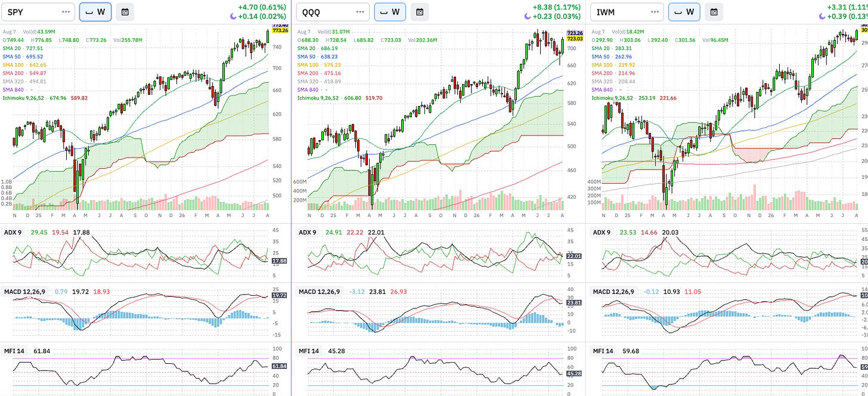Click the MFI 14 label under QQQ
Image resolution: width=868 pixels, height=396 pixels.
click(310, 351)
